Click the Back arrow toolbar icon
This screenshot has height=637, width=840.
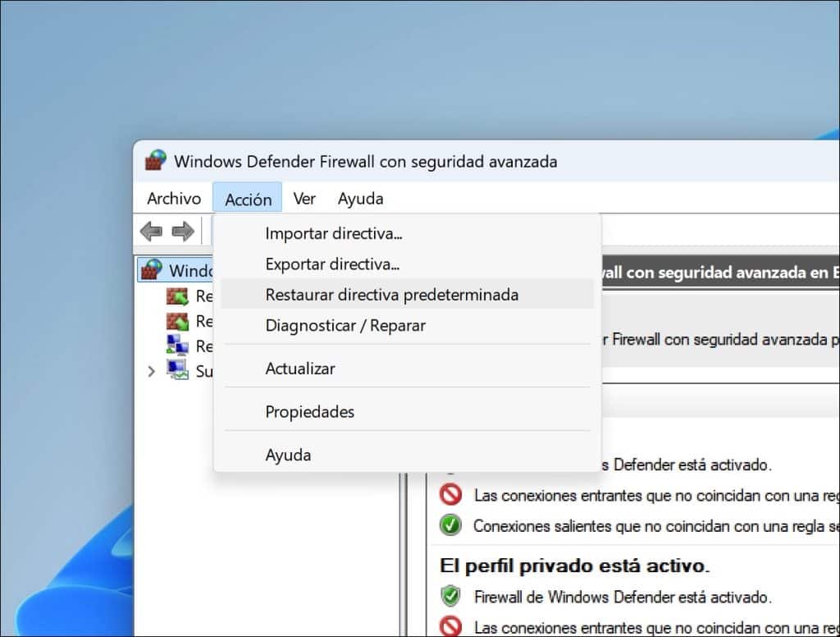(x=151, y=231)
